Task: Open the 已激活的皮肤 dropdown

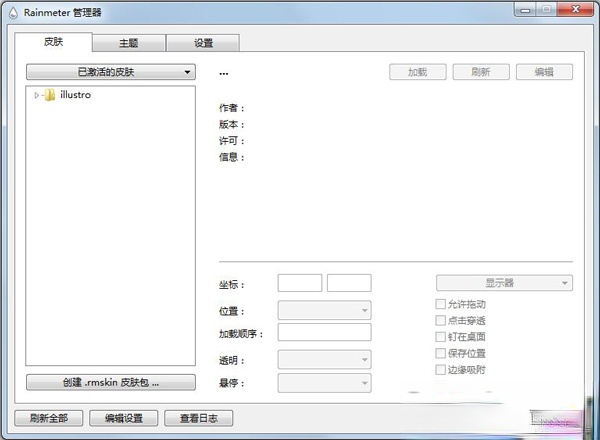Action: (x=110, y=72)
